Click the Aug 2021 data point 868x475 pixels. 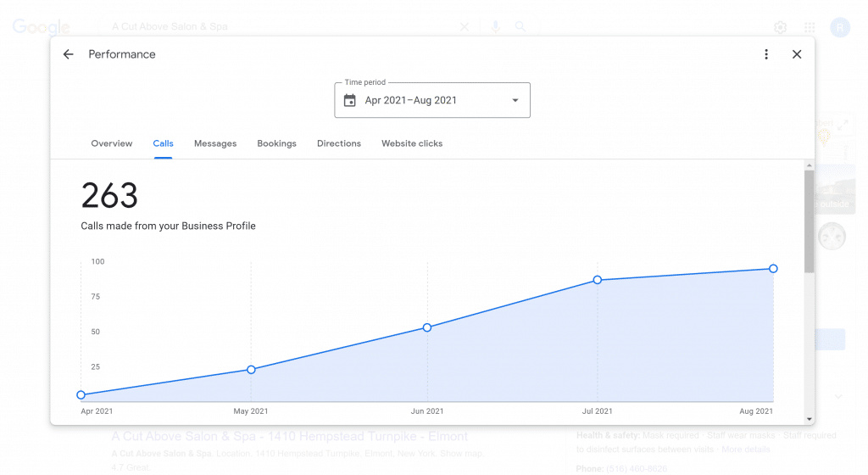[773, 269]
